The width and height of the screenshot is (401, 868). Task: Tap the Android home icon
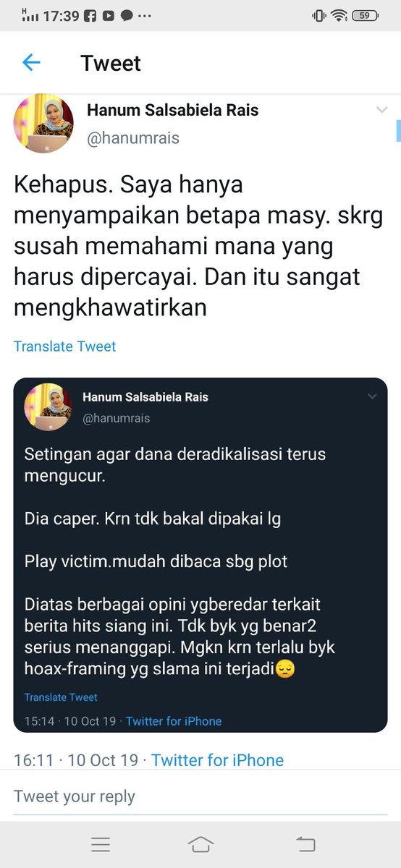(x=200, y=844)
